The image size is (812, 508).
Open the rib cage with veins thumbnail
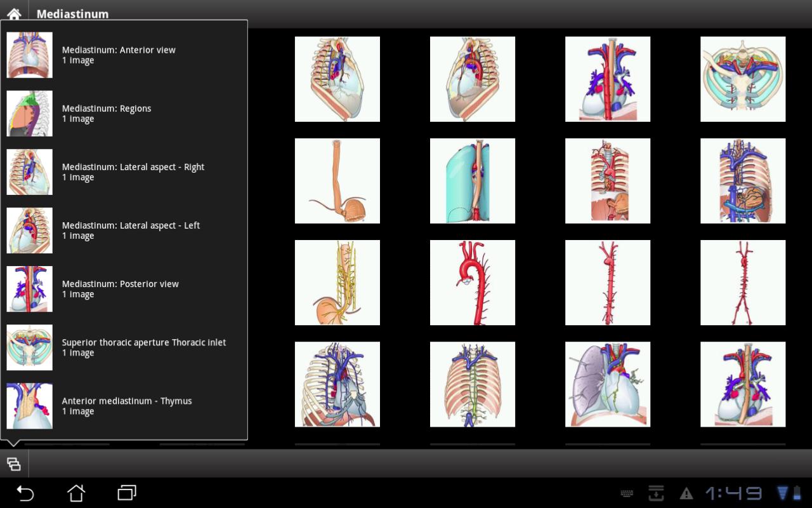tap(337, 384)
